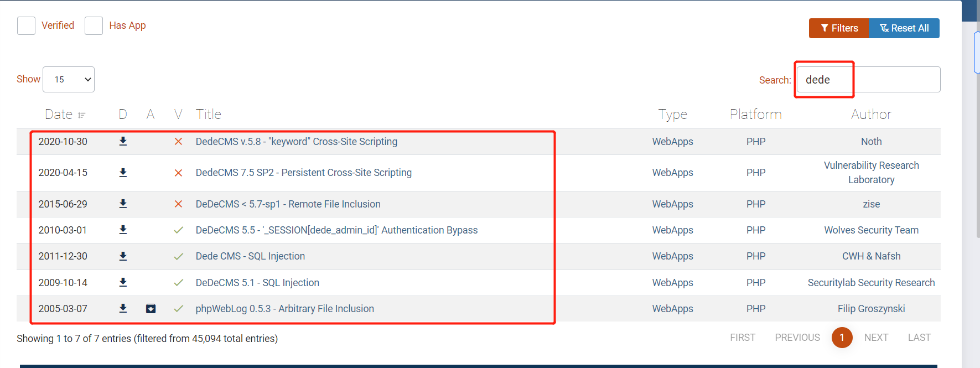Click verified checkmark on 2011-12-30 row

point(178,256)
